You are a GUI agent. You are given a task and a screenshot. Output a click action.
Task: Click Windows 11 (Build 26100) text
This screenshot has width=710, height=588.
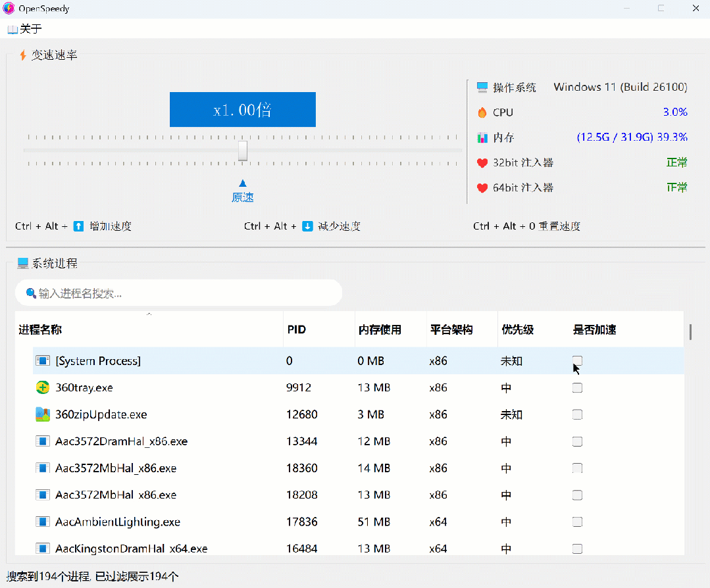pos(621,87)
